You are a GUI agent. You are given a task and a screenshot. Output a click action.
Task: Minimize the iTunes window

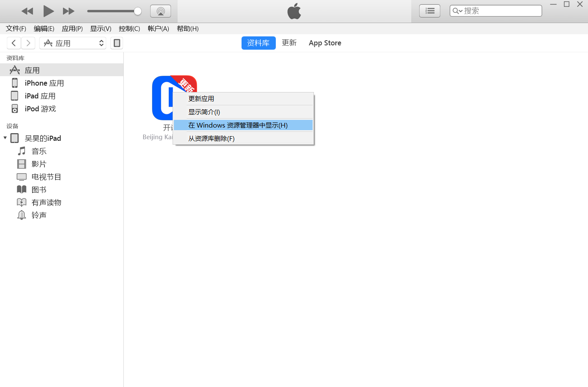pos(553,4)
